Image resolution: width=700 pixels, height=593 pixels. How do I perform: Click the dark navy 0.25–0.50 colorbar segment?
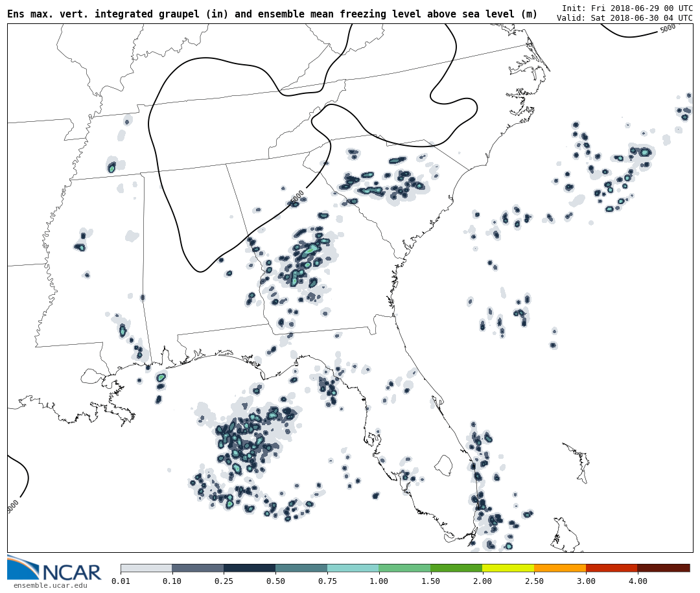[250, 568]
